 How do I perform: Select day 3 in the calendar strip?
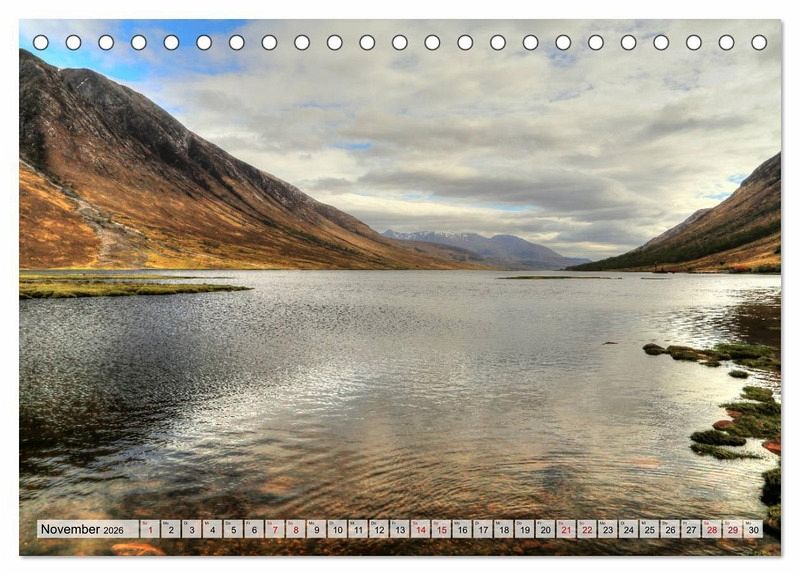192,529
